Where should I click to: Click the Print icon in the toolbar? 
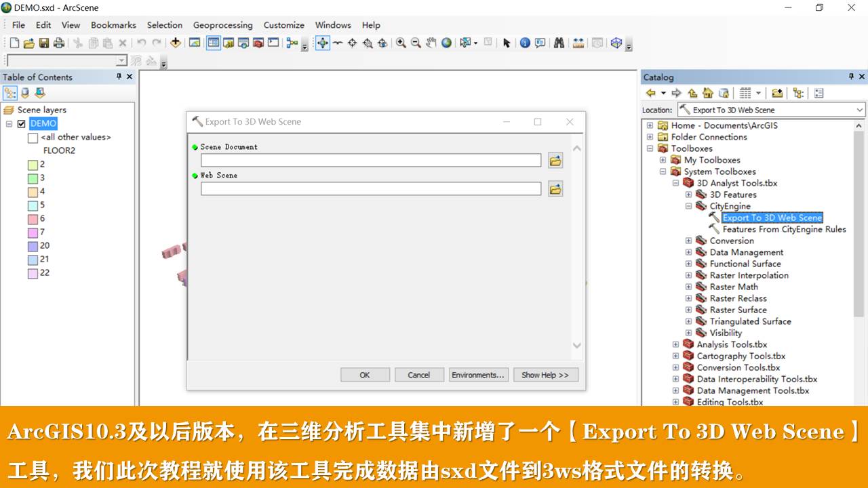[59, 43]
